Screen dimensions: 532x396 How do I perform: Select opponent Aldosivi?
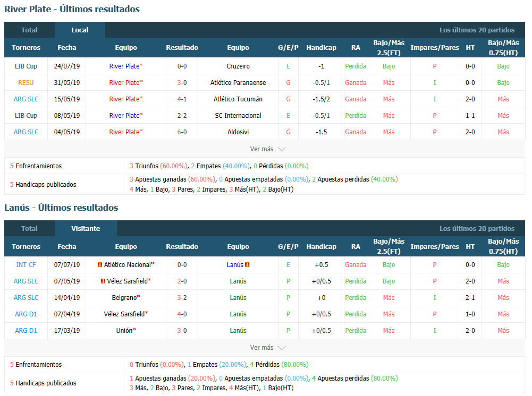point(238,132)
